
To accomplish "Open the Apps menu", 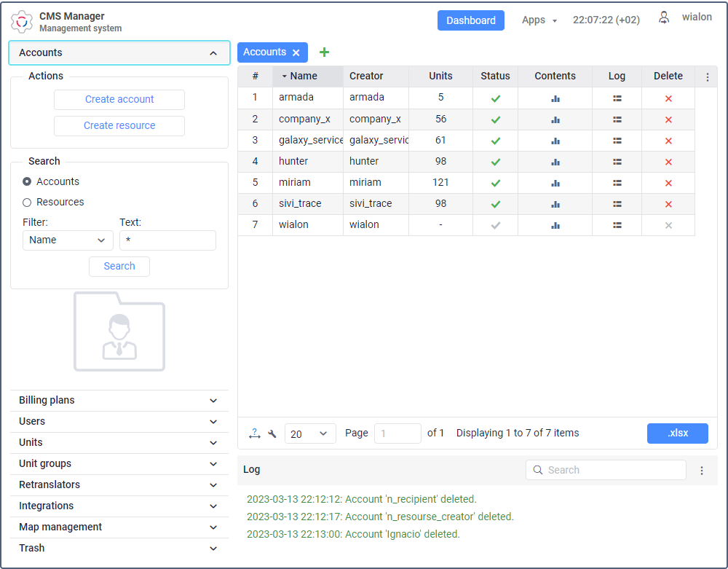I will [x=539, y=20].
